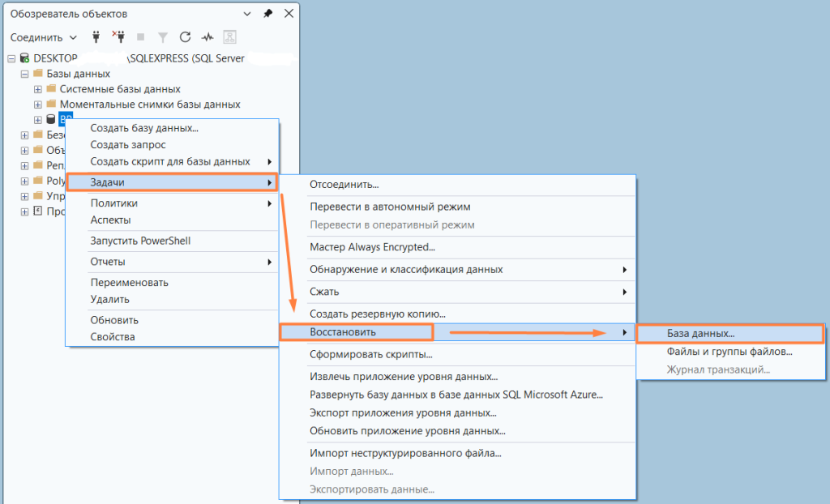830x504 pixels.
Task: Click the black database cylinder icon
Action: pyautogui.click(x=51, y=119)
